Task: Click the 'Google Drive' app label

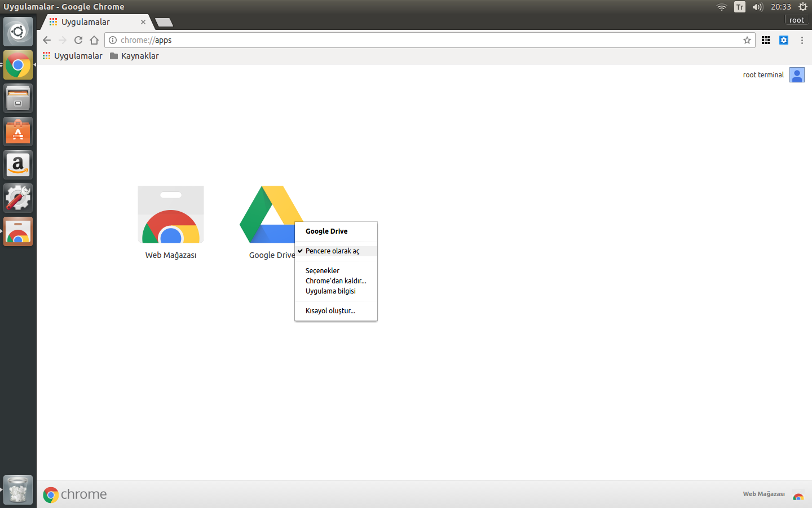Action: pos(272,255)
